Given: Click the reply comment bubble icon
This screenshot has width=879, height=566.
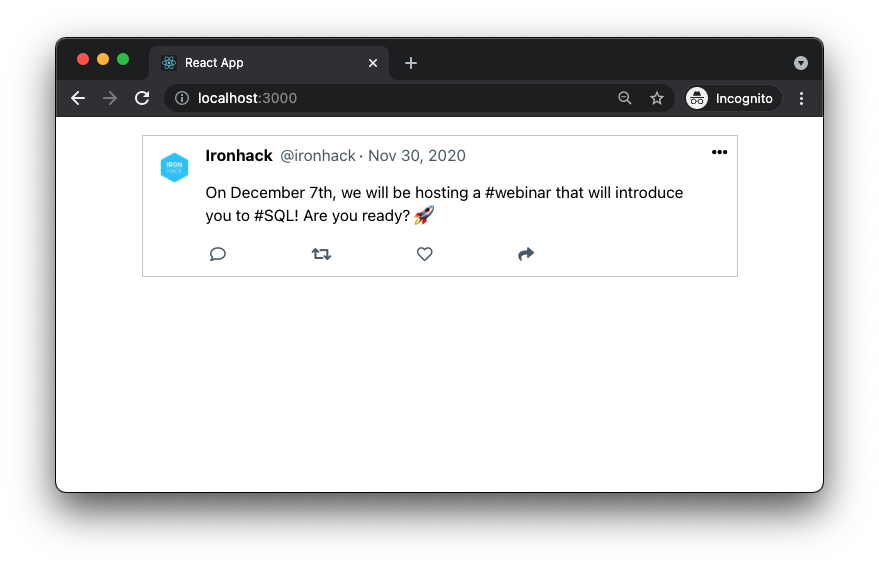Looking at the screenshot, I should [218, 254].
